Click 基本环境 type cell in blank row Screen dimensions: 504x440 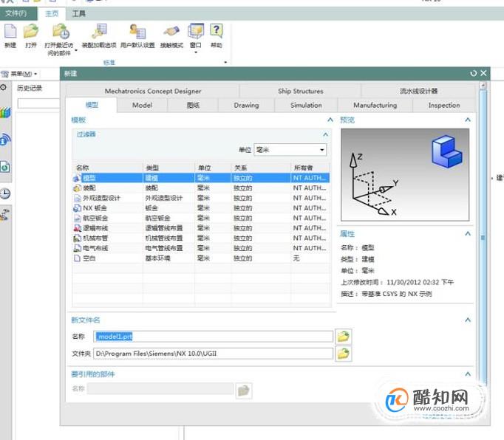[168, 258]
